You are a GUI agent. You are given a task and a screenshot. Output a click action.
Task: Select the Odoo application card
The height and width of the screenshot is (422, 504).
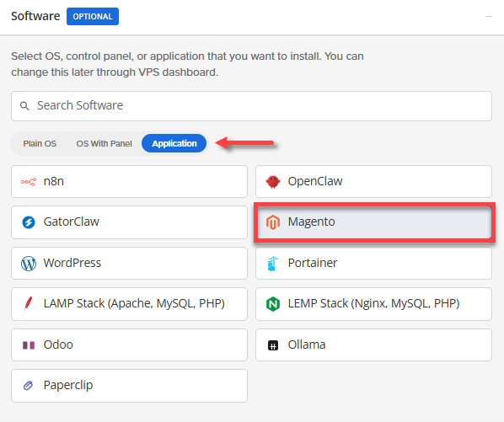[x=129, y=345]
